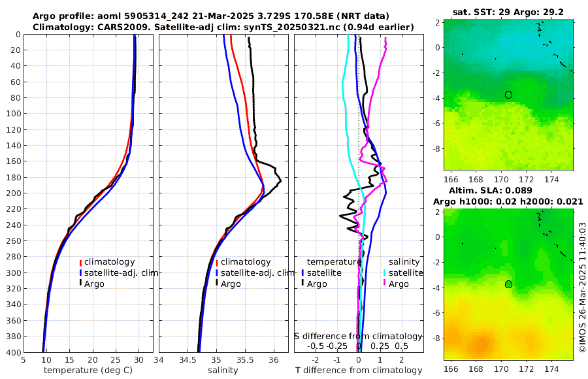Click the Climatology CARS2009 subtitle line
Screen dimensions: 588x379
pyautogui.click(x=223, y=27)
